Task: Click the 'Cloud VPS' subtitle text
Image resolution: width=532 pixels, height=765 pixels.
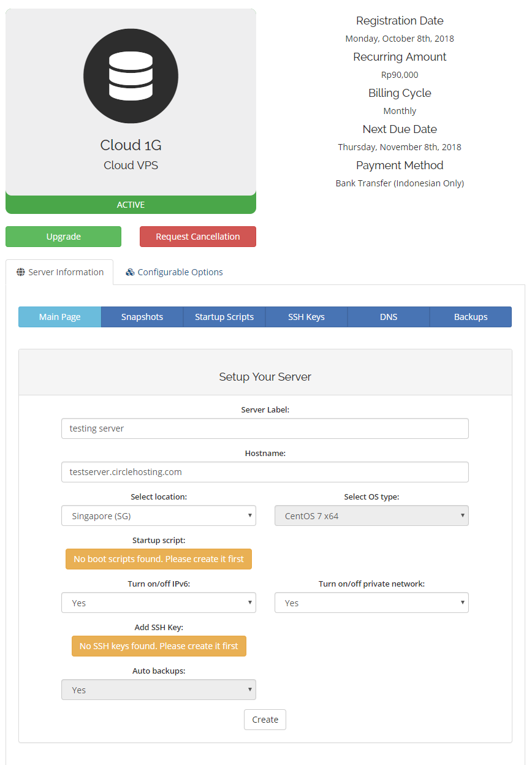Action: click(x=131, y=166)
